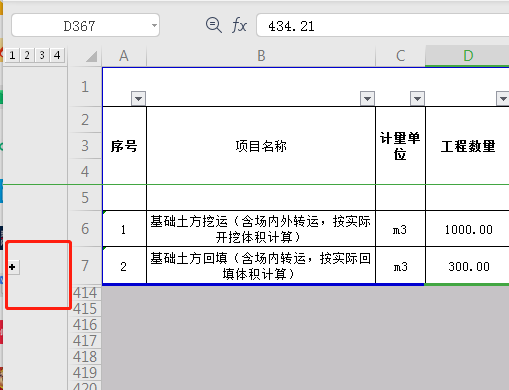Click the 工程数量 header cell
This screenshot has width=509, height=390.
(x=468, y=145)
